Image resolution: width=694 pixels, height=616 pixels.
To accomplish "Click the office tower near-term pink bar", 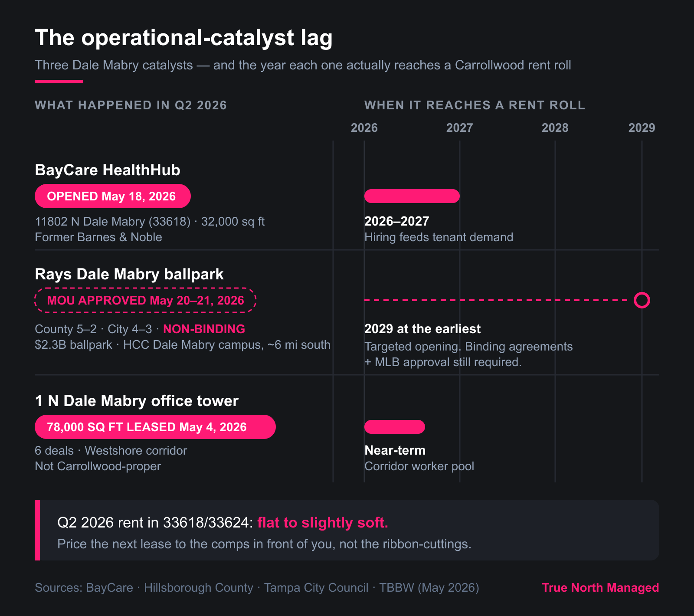I will [395, 427].
